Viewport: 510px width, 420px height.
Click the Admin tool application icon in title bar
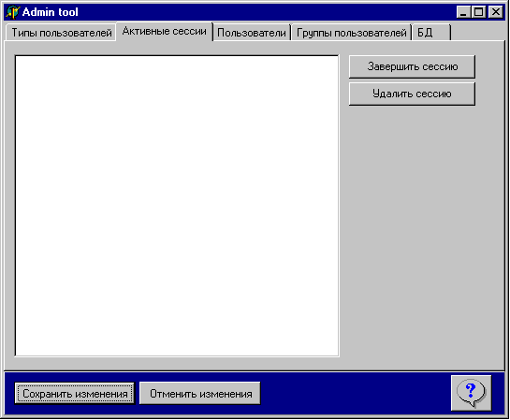(x=13, y=12)
